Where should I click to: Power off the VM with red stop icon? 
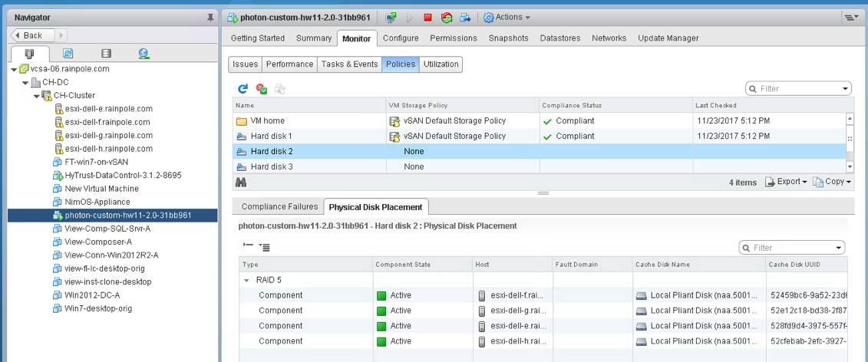(427, 18)
